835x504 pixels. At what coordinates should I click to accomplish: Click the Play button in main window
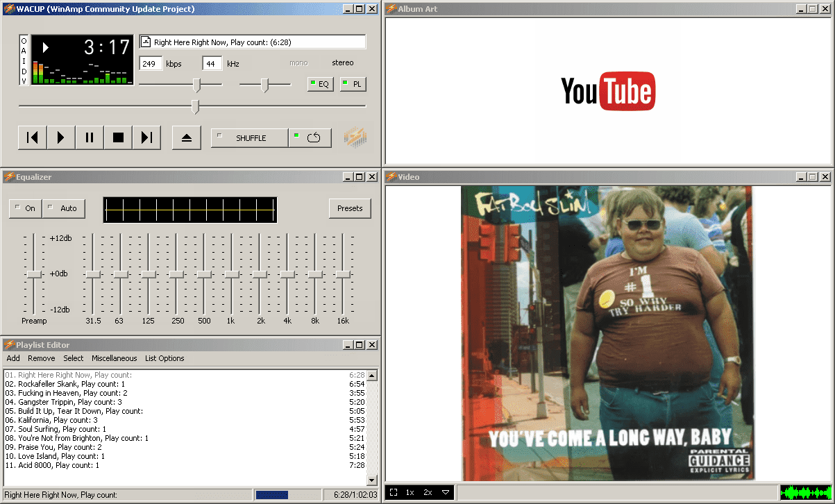61,137
